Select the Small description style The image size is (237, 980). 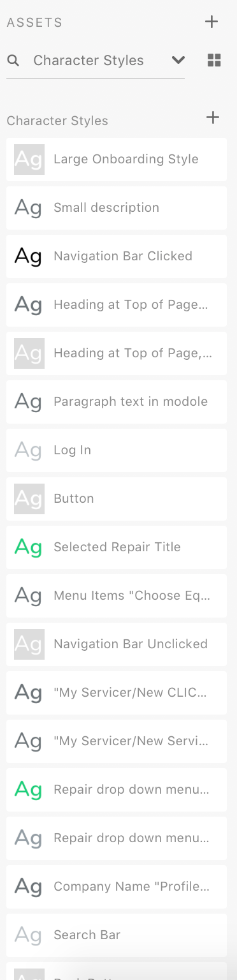117,208
